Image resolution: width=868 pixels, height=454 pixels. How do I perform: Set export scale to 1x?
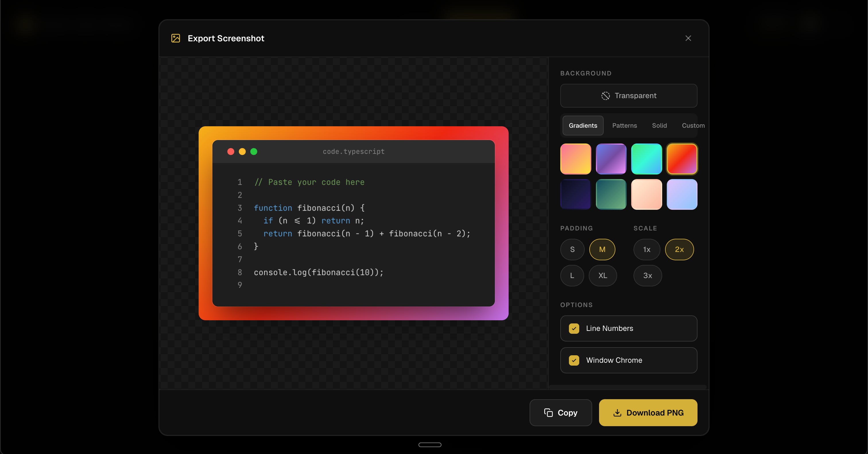click(x=646, y=250)
